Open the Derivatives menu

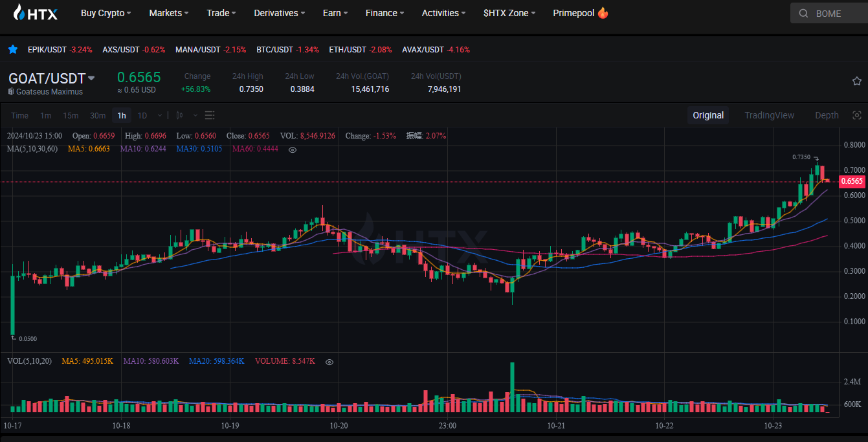click(x=278, y=13)
